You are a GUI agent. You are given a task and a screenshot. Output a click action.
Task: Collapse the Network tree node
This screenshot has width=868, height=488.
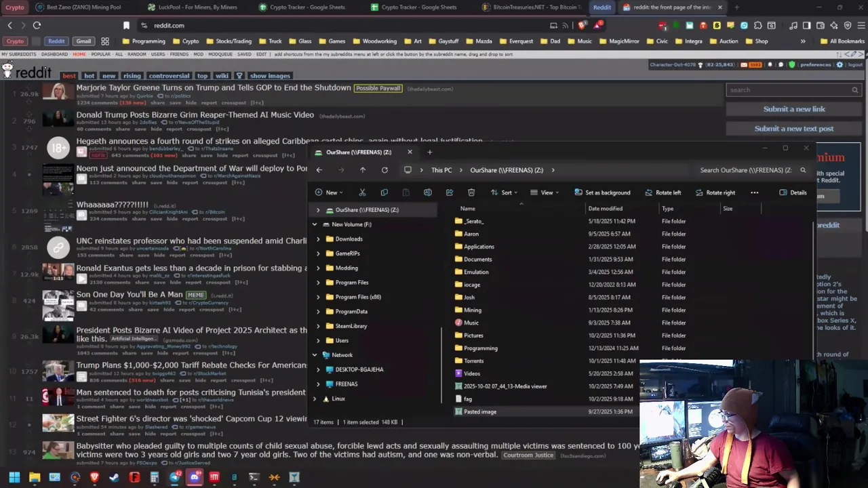click(x=315, y=355)
